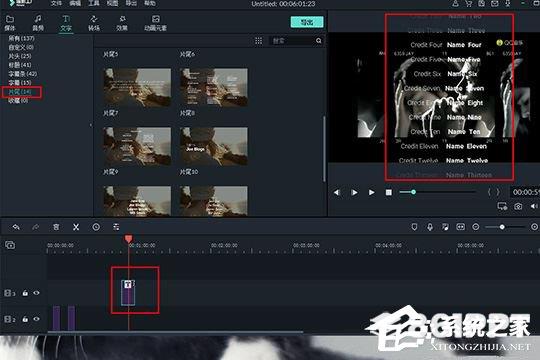Image resolution: width=540 pixels, height=360 pixels.
Task: Click the voiceover microphone icon
Action: click(430, 227)
